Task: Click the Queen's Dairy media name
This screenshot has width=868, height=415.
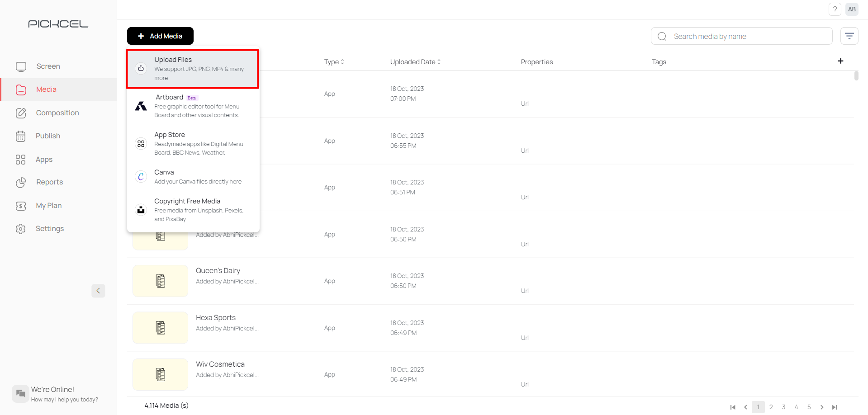Action: click(218, 271)
